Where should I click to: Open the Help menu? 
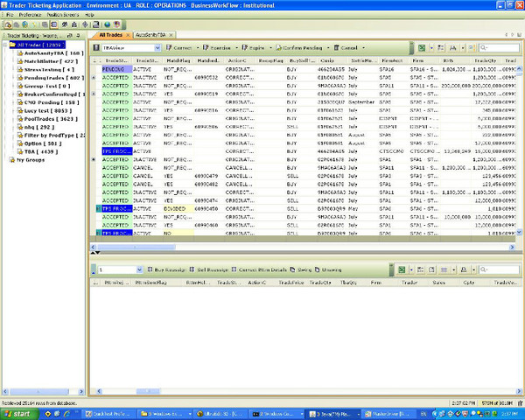(89, 15)
